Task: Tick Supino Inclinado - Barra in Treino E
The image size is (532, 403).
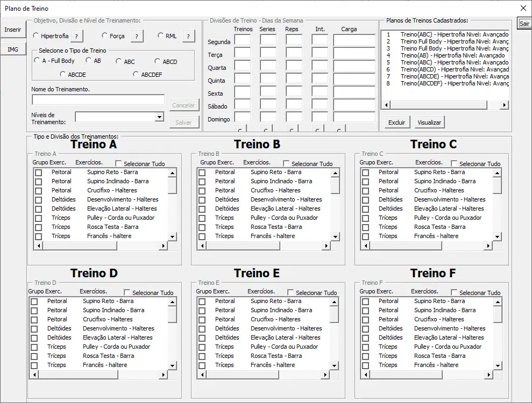Action: [x=202, y=311]
